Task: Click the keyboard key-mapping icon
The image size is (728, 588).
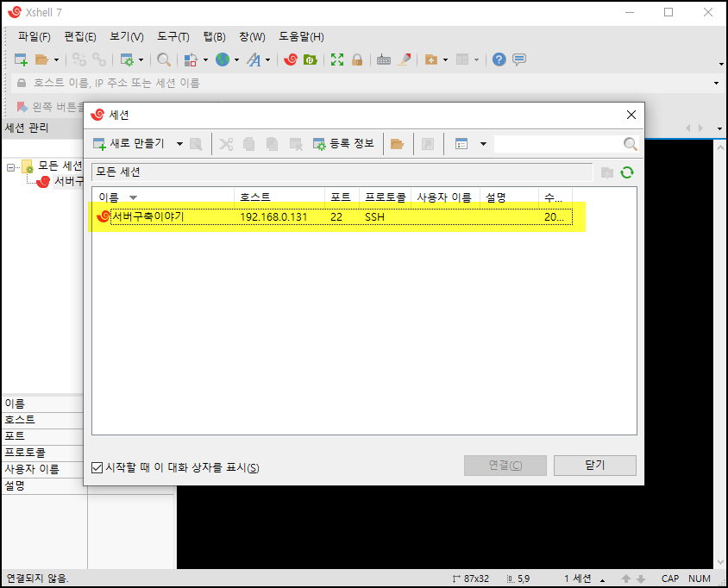Action: click(384, 59)
